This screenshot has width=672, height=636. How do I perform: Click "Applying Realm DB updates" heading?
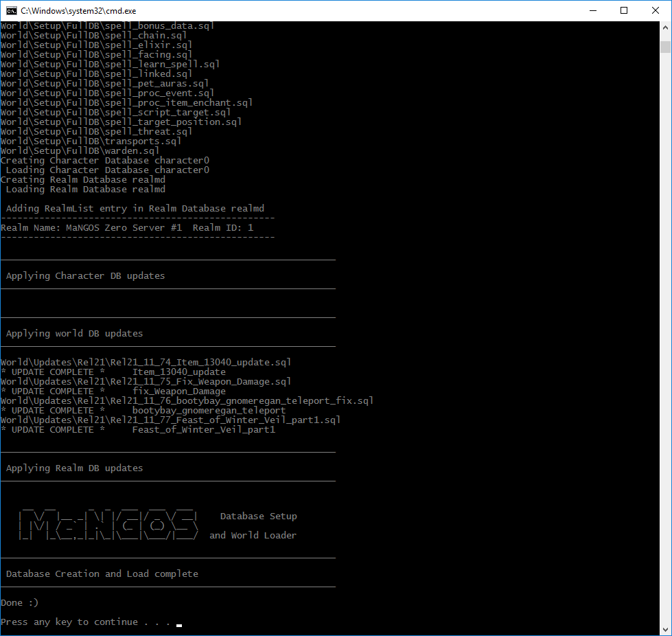[75, 468]
